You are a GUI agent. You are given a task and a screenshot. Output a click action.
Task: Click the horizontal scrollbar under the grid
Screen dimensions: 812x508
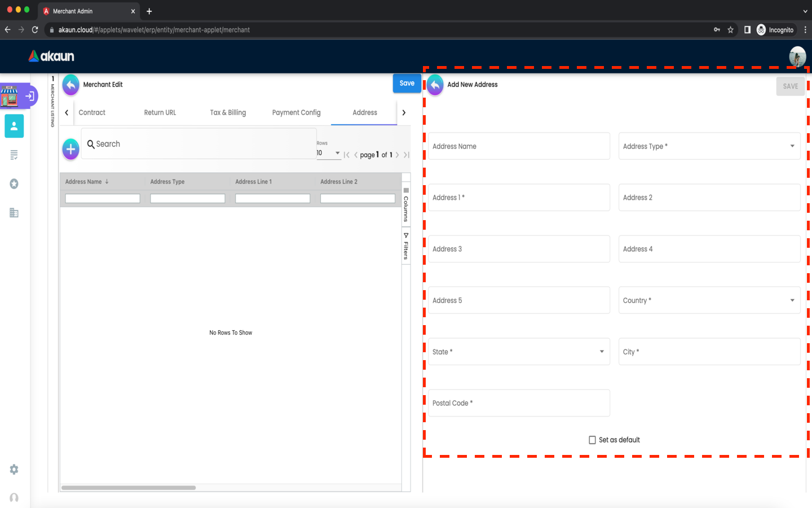point(129,488)
